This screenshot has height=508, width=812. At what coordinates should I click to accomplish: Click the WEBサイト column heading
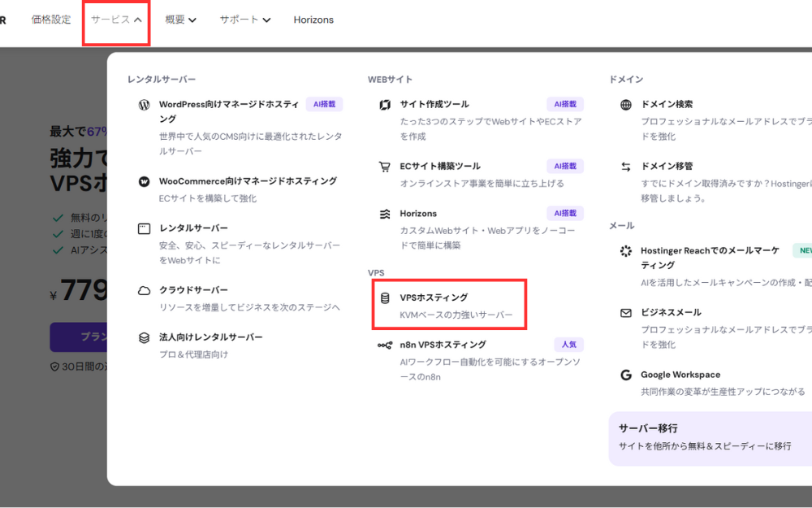click(x=390, y=80)
